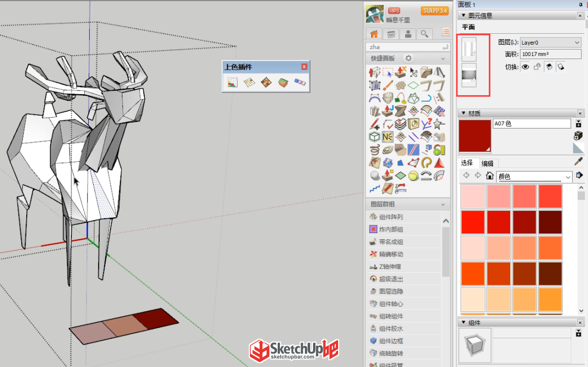Collapse the 图元信息 panel

click(x=463, y=15)
